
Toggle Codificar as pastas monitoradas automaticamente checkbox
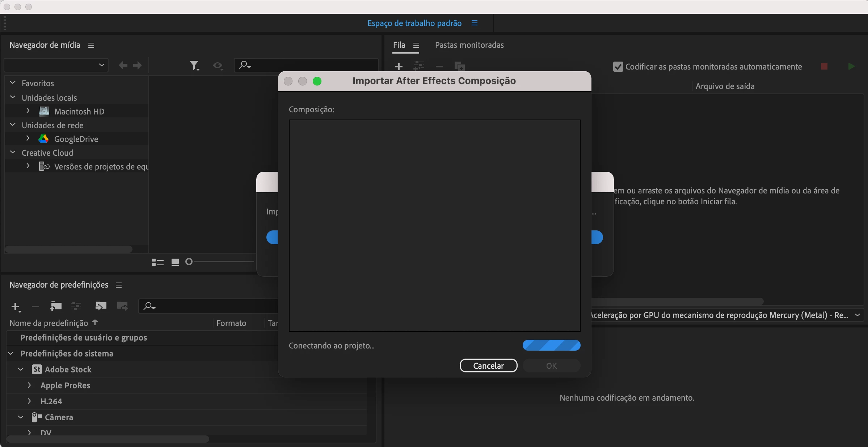click(x=618, y=67)
